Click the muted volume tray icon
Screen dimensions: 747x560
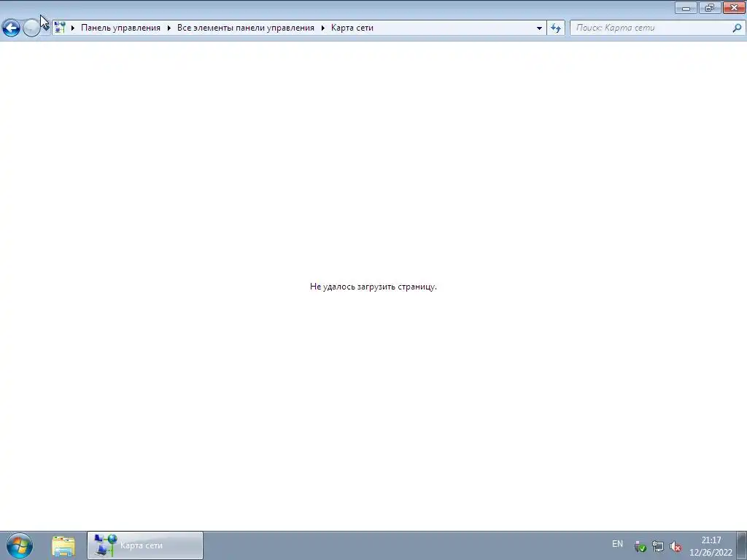coord(676,546)
